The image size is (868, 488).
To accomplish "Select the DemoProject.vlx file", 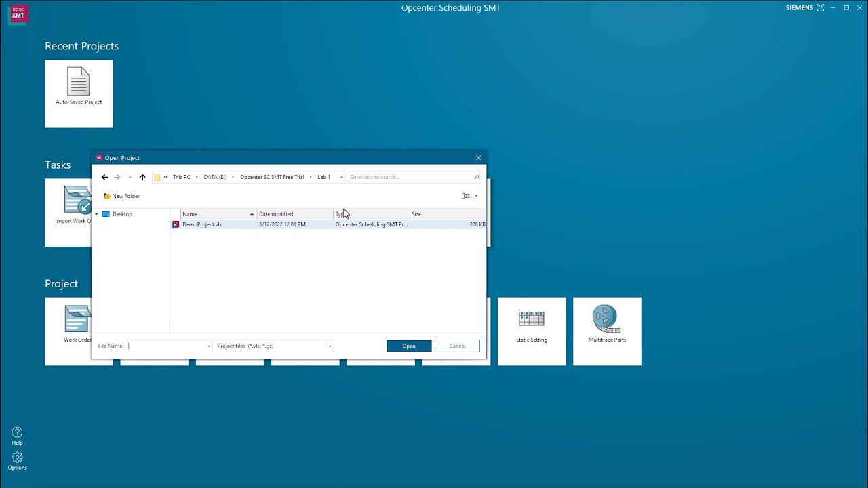I will coord(202,224).
